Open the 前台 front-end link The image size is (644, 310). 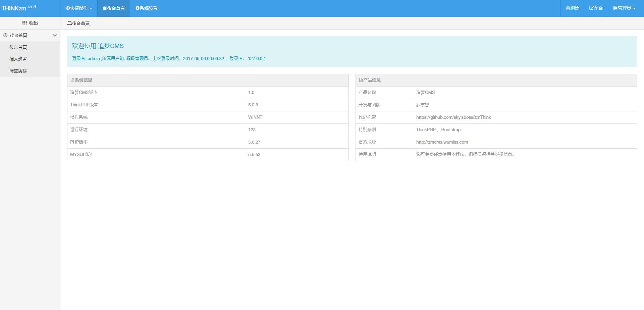click(x=596, y=8)
